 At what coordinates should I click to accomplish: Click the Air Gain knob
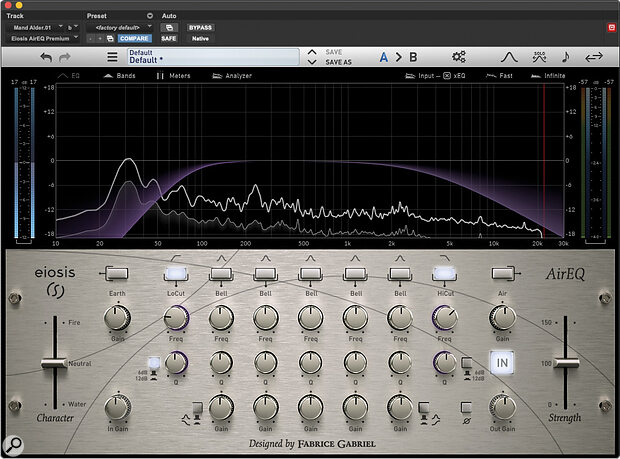pyautogui.click(x=503, y=317)
